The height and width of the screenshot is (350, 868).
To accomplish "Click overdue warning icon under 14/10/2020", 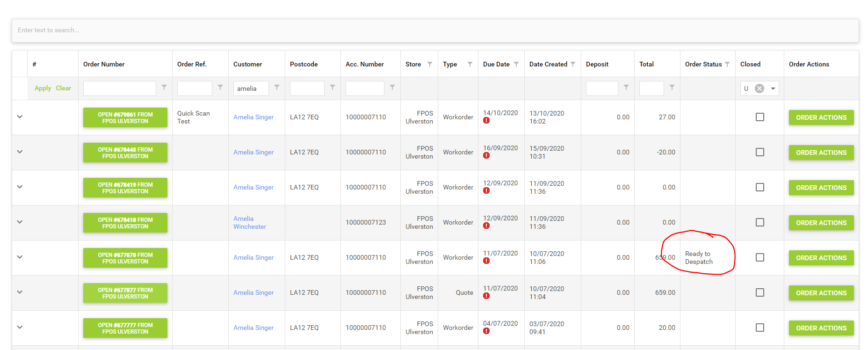I will point(486,121).
